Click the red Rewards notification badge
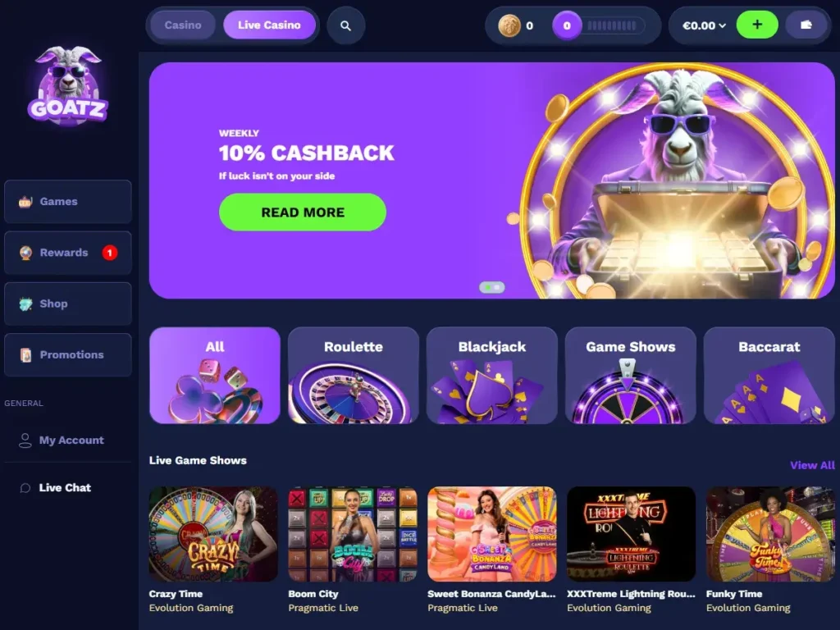 (110, 253)
